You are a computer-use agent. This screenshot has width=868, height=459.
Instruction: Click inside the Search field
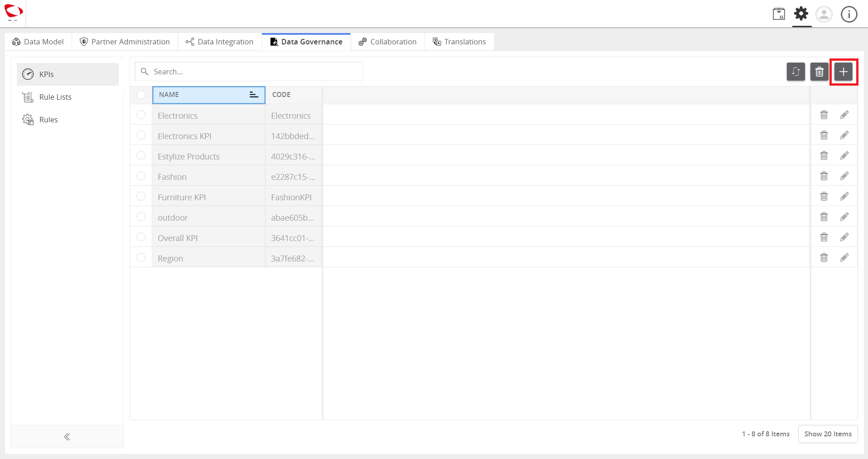pyautogui.click(x=249, y=72)
